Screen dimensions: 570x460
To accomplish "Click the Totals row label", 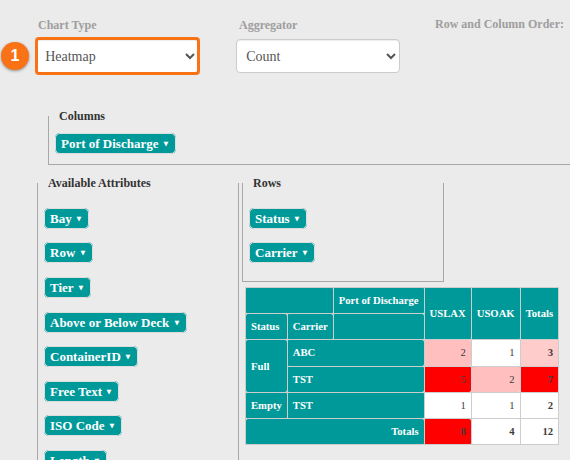I will [x=335, y=432].
